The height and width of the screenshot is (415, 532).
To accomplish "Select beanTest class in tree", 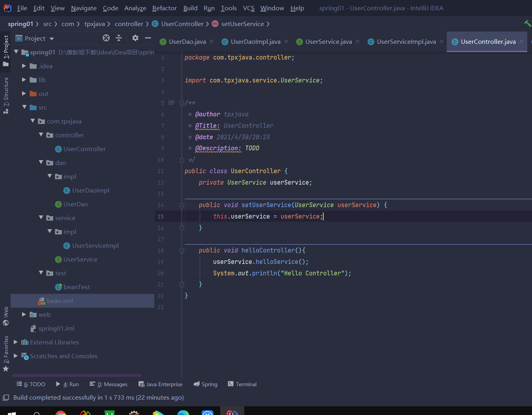I will tap(73, 287).
